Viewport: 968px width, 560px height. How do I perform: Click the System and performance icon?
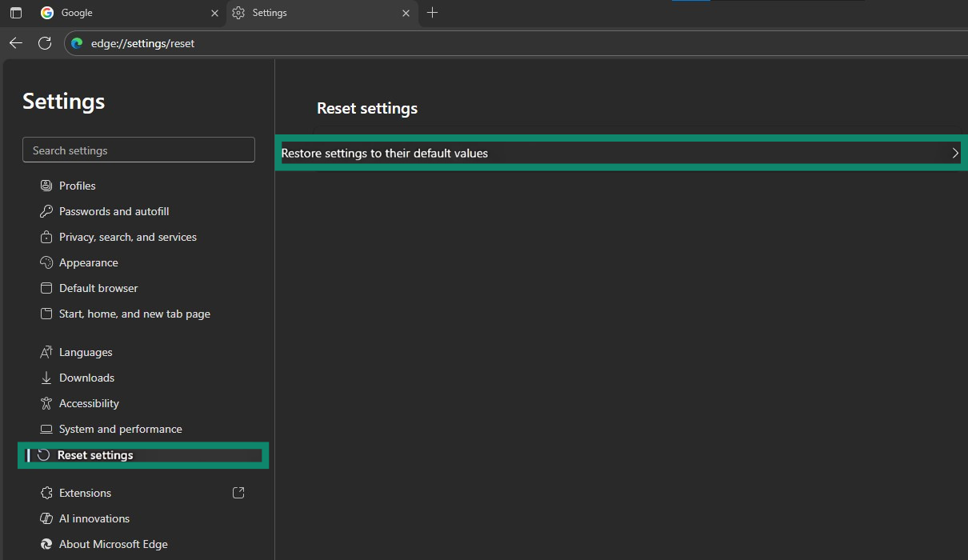pos(46,428)
